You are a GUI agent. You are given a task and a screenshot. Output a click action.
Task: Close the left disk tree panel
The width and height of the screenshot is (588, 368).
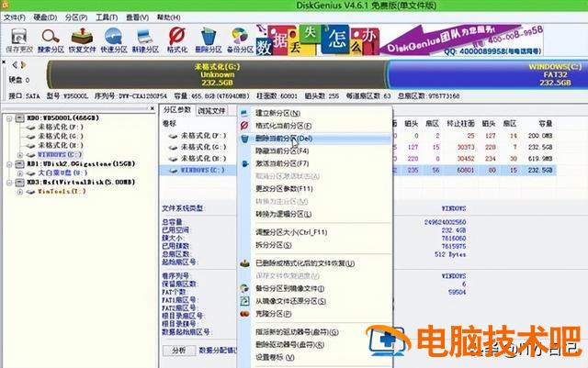(152, 108)
